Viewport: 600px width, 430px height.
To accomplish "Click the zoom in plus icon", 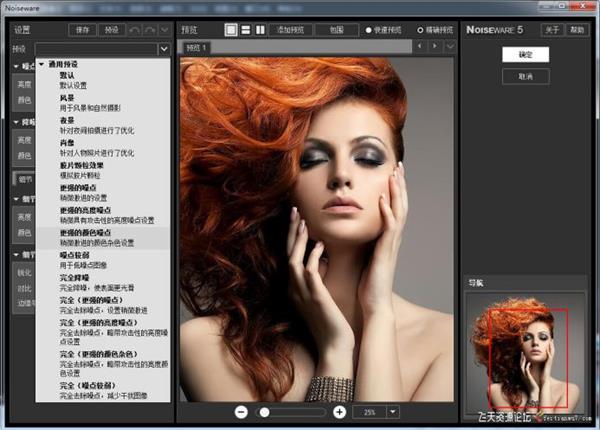I will tap(339, 411).
